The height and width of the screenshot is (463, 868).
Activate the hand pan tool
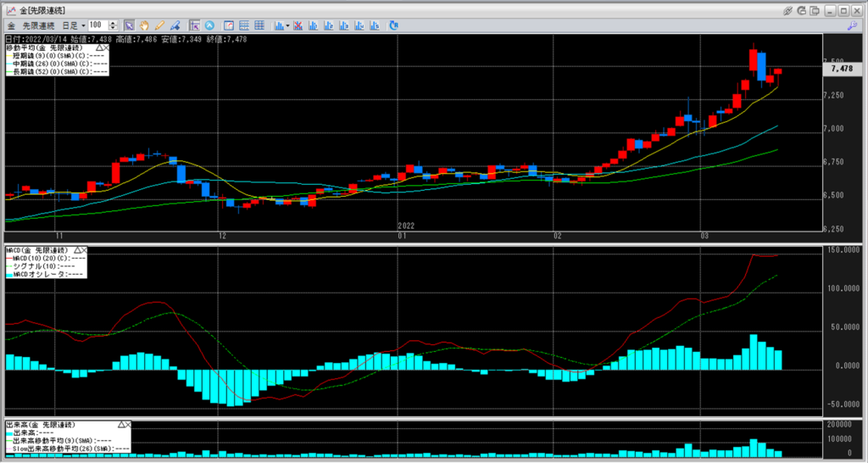tap(144, 25)
